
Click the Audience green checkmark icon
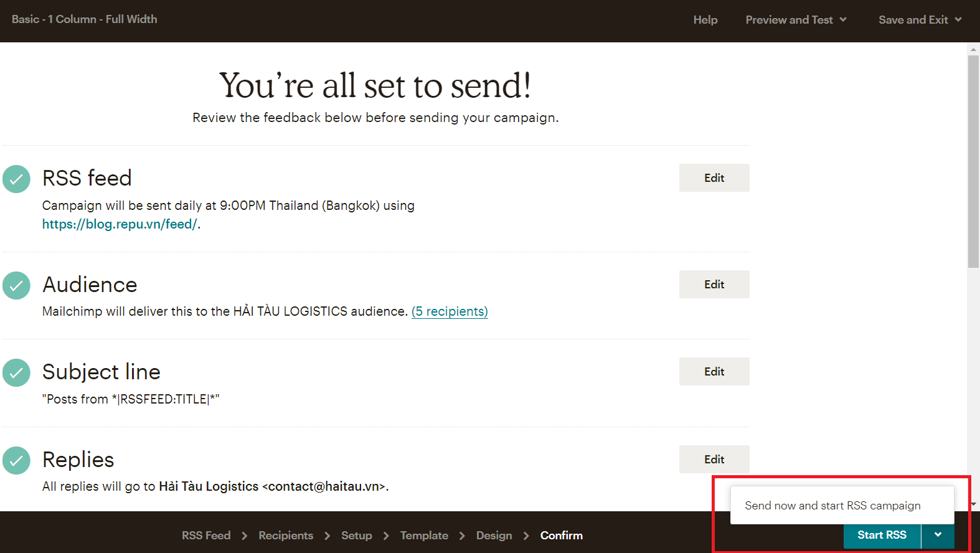pos(16,286)
